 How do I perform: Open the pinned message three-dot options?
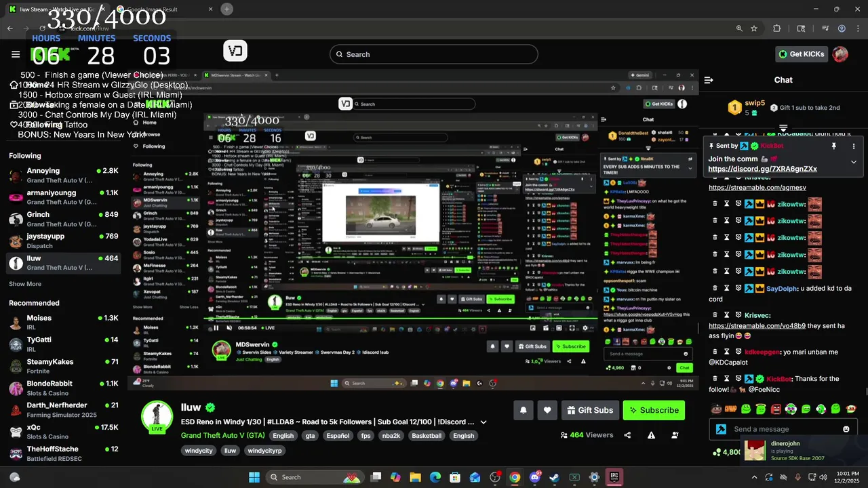(854, 146)
